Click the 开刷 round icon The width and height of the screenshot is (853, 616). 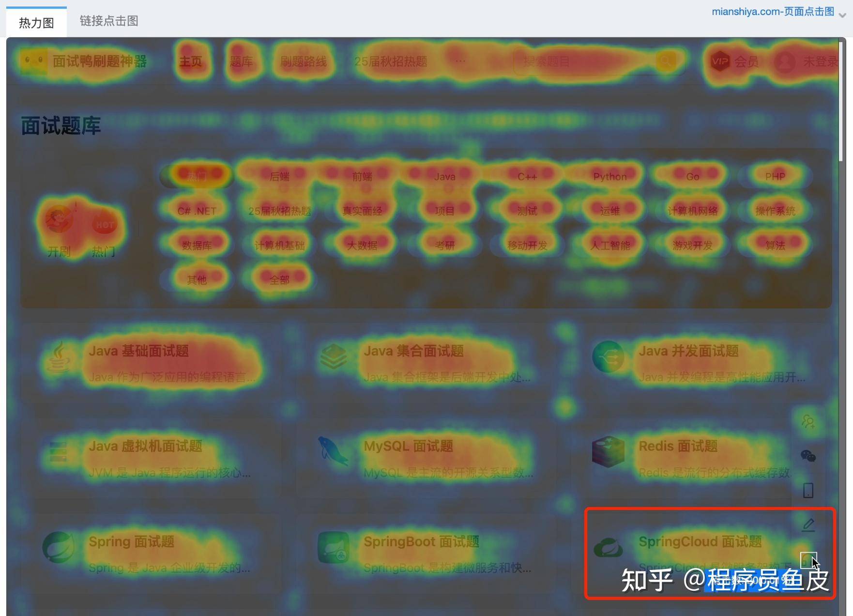pyautogui.click(x=60, y=220)
